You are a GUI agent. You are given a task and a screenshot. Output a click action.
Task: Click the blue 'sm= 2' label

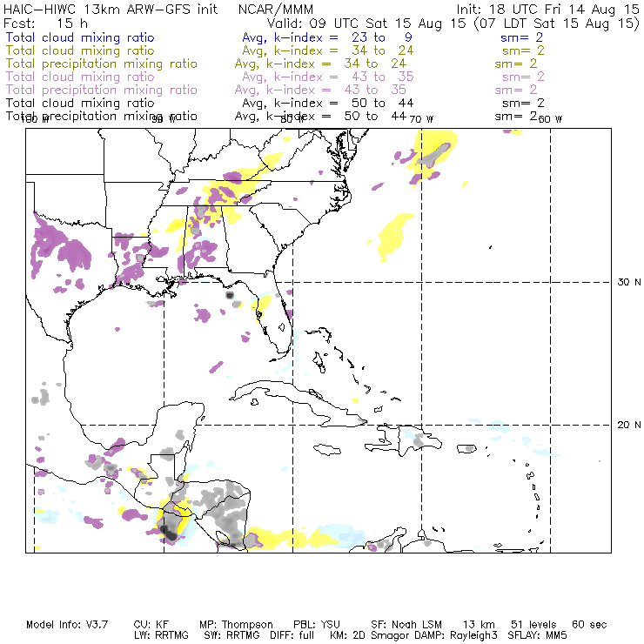pos(521,37)
